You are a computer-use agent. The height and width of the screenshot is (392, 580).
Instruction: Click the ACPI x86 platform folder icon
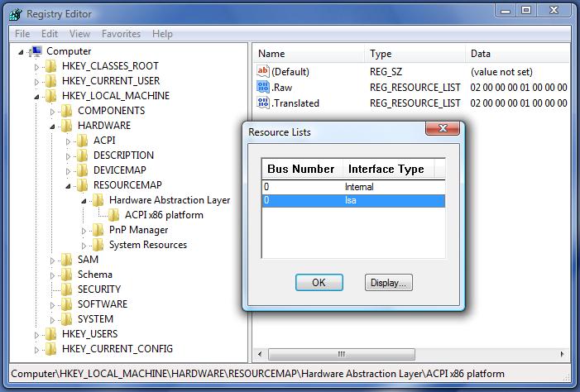[x=113, y=215]
